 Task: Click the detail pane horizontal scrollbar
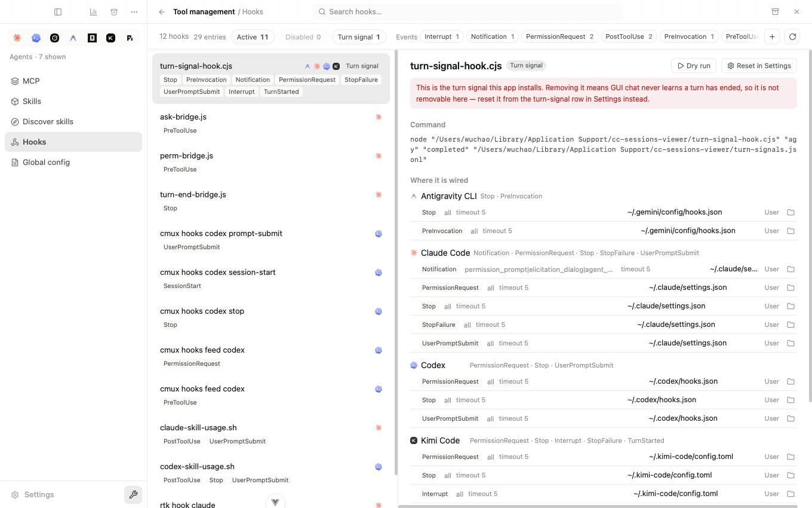598,506
